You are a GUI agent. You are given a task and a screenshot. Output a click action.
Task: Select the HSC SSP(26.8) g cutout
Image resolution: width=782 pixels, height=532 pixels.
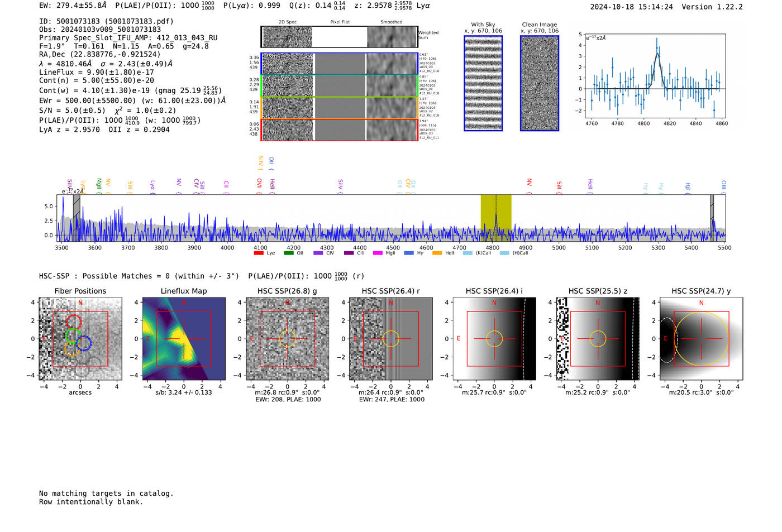tap(287, 339)
